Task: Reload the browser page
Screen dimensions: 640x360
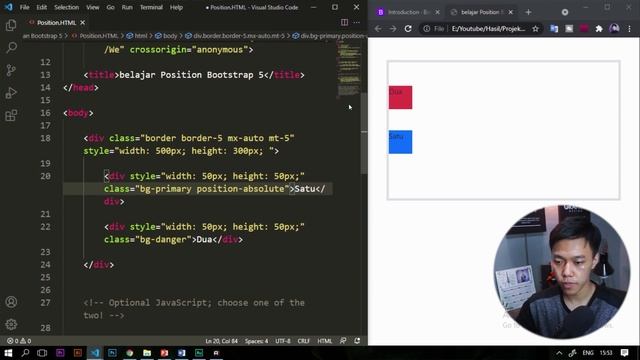Action: coord(408,29)
